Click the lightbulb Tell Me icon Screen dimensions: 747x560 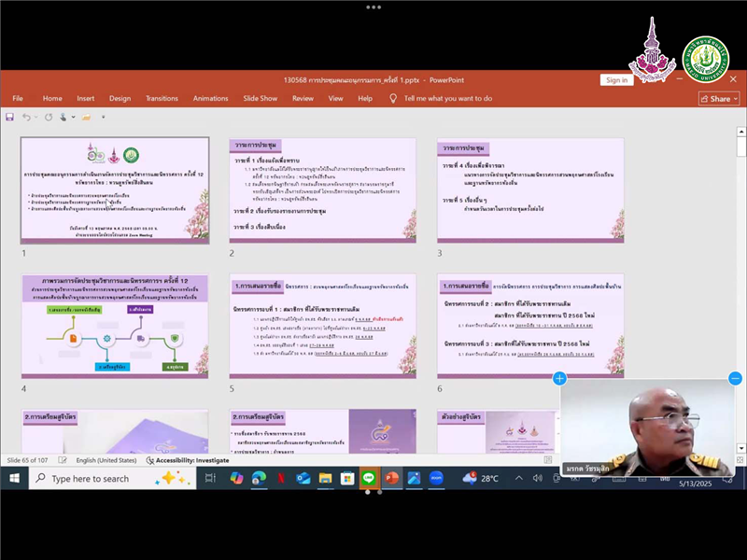[393, 99]
